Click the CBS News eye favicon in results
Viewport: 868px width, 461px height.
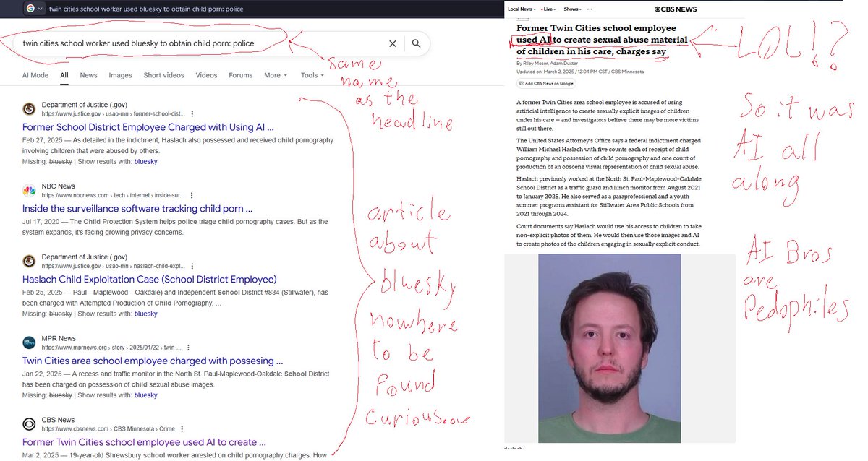29,424
